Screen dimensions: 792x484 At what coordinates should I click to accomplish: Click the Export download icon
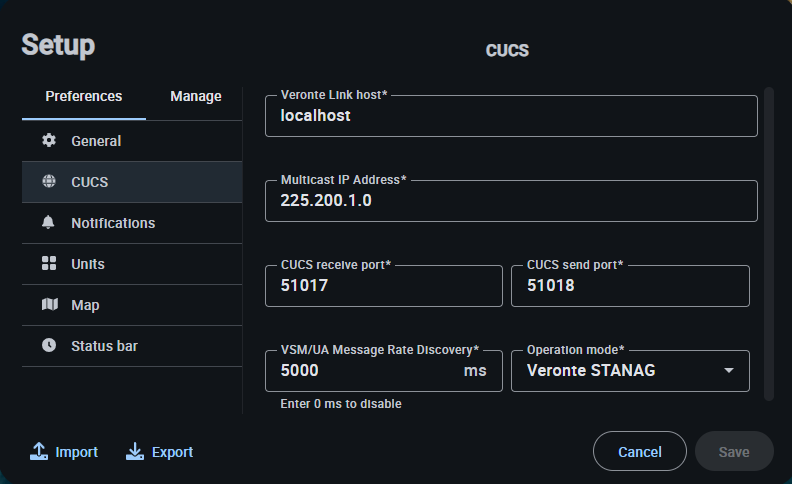pos(135,452)
